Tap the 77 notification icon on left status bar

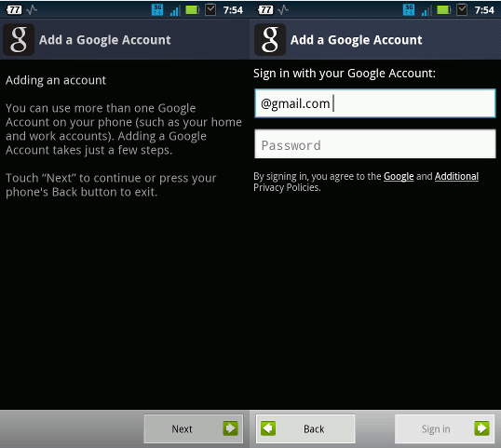[14, 10]
